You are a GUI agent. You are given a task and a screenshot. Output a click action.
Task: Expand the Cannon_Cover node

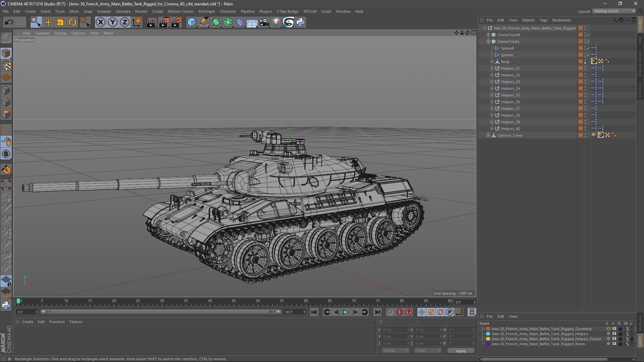(x=488, y=135)
